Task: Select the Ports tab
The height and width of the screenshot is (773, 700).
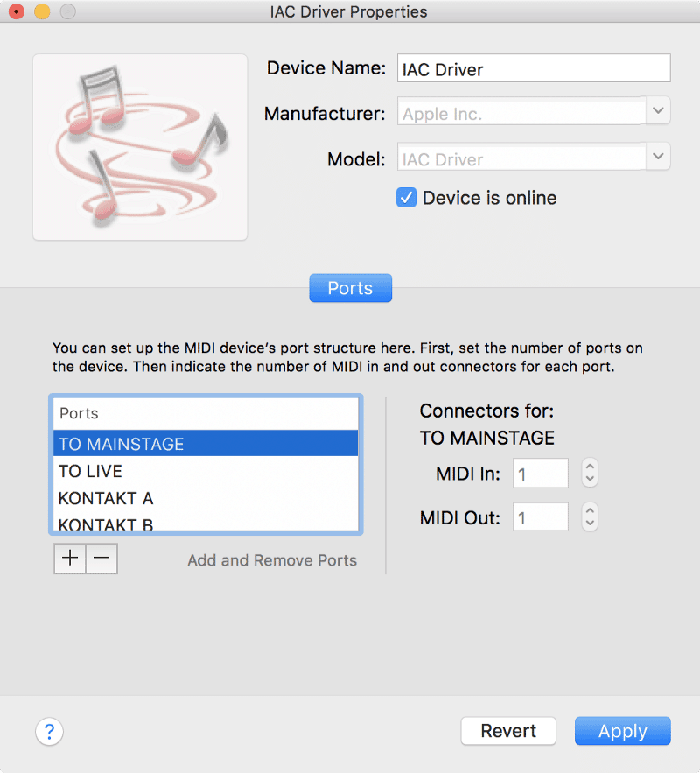Action: point(350,288)
